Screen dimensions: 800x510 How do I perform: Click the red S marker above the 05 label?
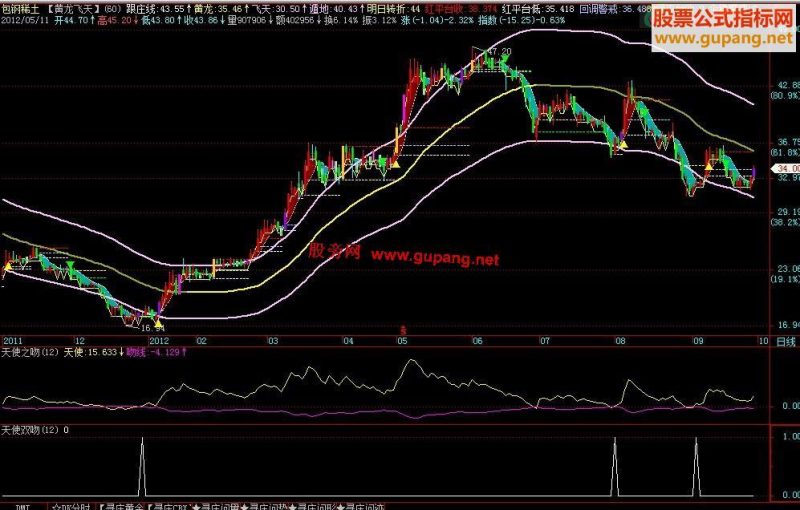click(x=403, y=330)
